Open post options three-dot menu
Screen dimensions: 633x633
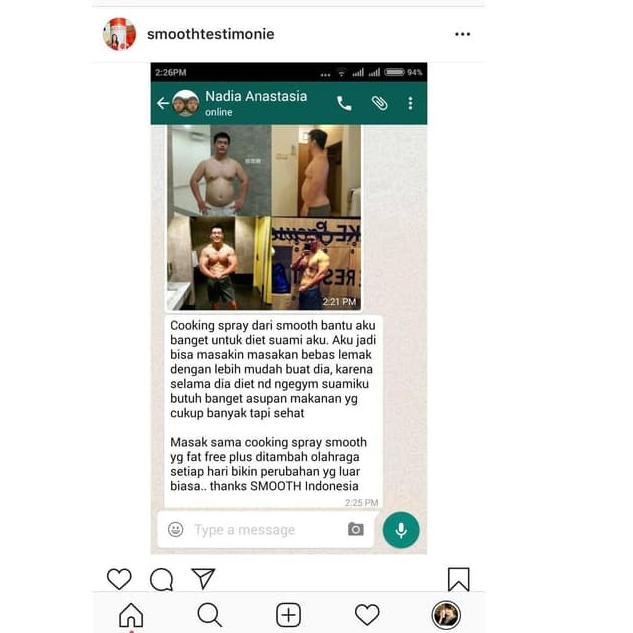pos(462,34)
